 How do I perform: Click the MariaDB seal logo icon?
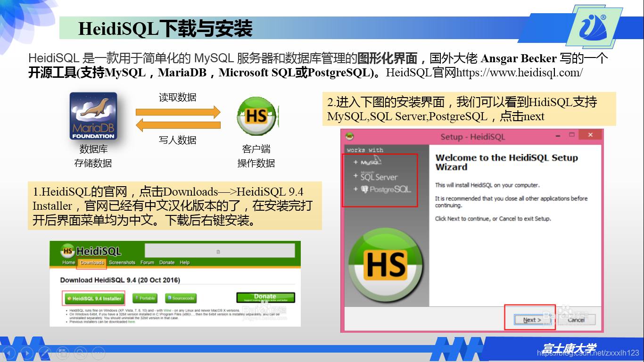coord(92,115)
